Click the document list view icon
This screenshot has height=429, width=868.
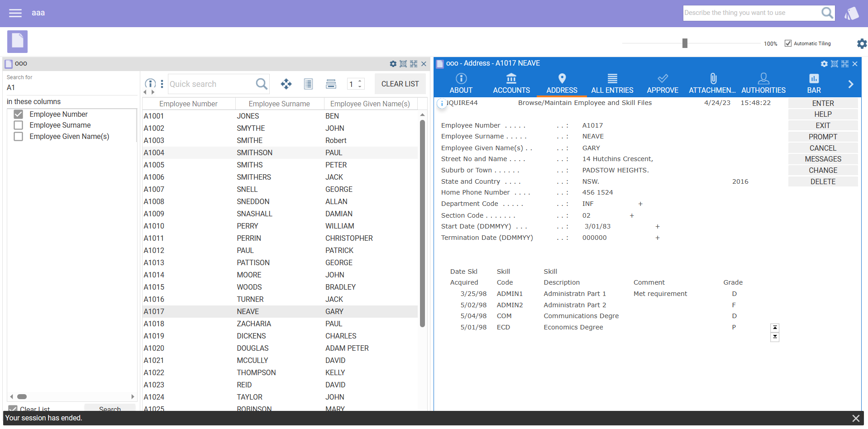coord(308,84)
